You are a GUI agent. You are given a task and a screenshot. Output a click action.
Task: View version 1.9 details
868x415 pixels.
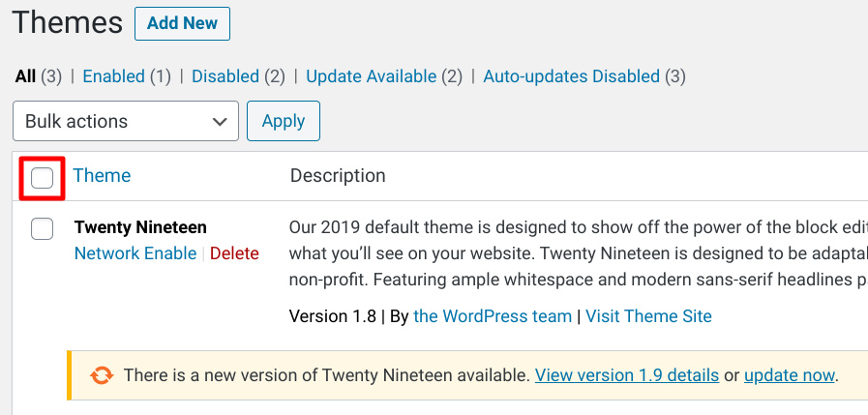click(x=627, y=375)
